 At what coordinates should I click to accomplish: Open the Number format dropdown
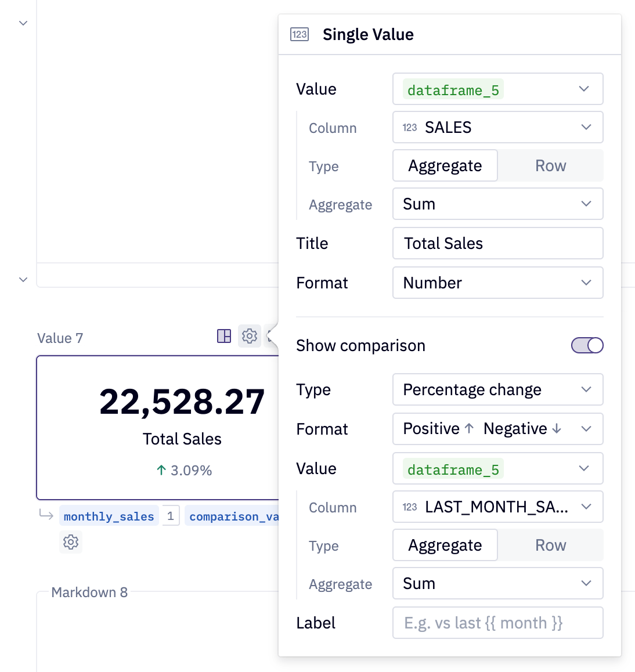click(x=497, y=283)
